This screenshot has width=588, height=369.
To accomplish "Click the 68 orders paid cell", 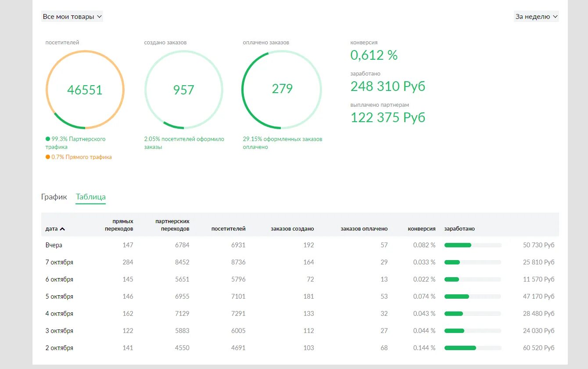I will (384, 348).
